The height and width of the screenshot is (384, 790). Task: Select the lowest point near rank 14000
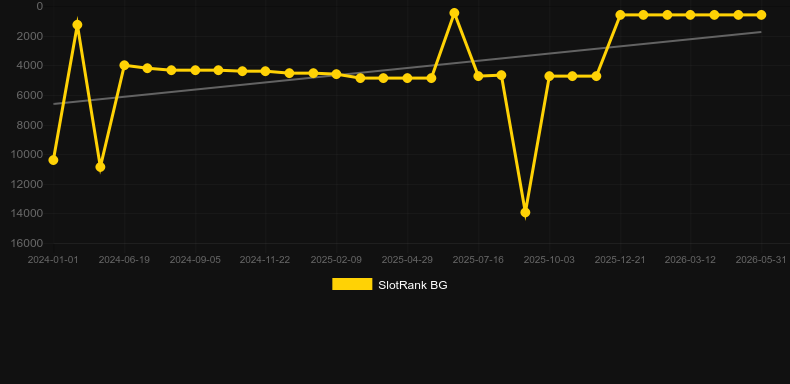525,213
